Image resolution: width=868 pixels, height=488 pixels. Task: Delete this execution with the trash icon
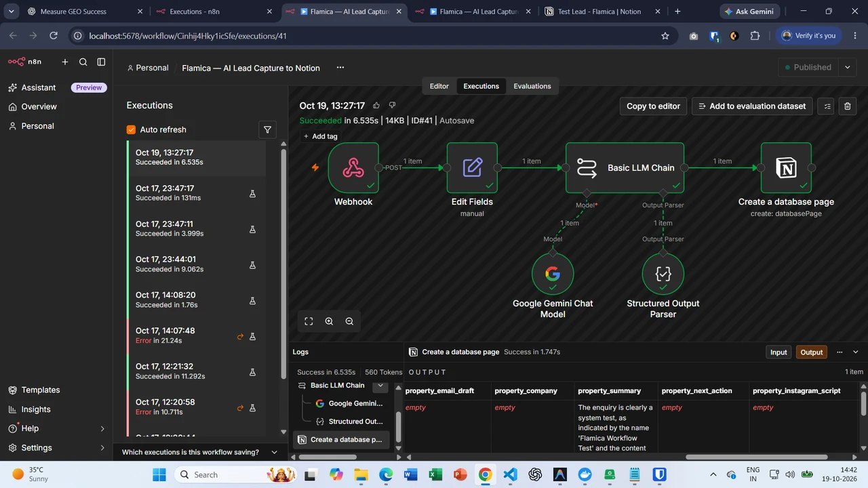click(847, 106)
